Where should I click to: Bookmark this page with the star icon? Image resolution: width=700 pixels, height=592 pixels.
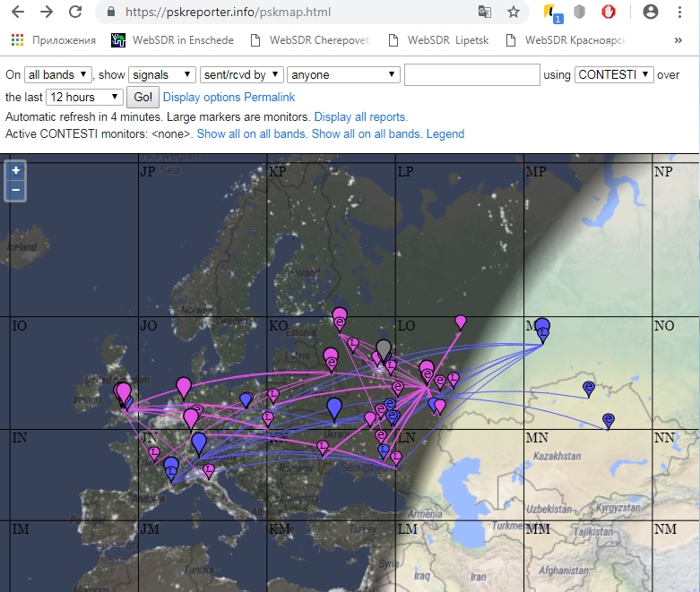click(513, 12)
